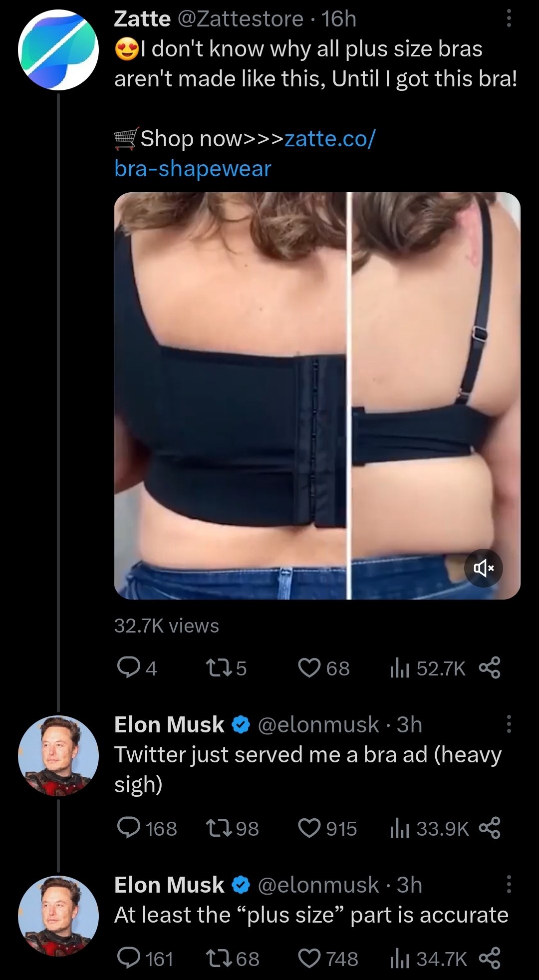
Task: Like the Zatte tweet
Action: [x=309, y=668]
